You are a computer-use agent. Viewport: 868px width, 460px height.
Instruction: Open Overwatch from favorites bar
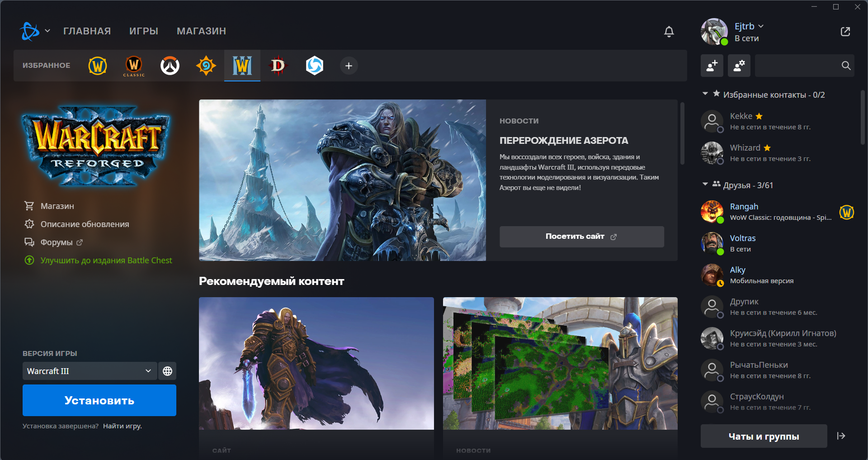[170, 66]
